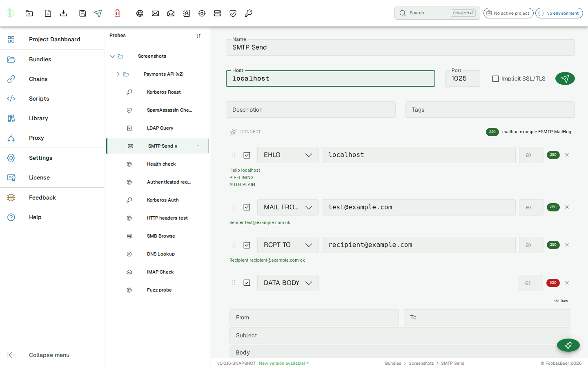Click the green send button beside Implicit SSL/TLS
This screenshot has width=588, height=368.
pyautogui.click(x=565, y=79)
